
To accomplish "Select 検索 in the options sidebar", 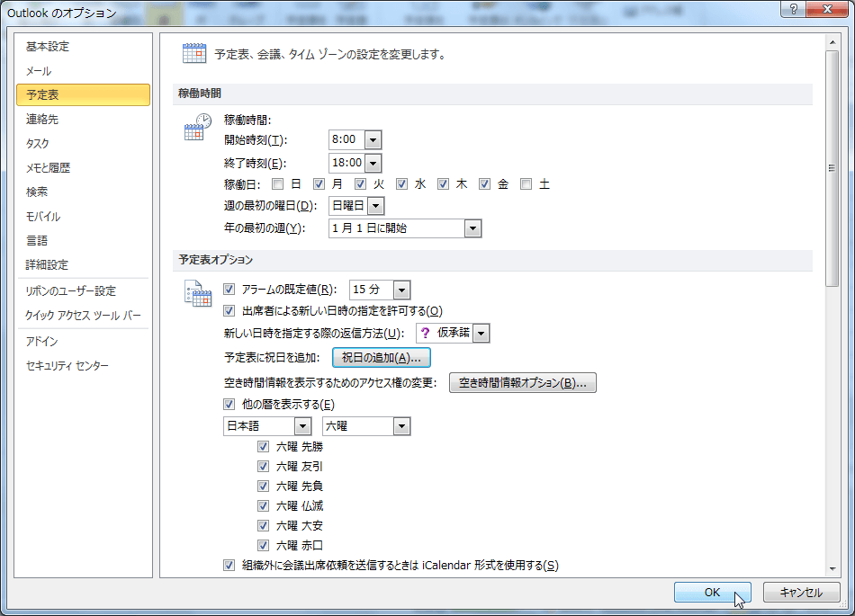I will click(x=83, y=192).
